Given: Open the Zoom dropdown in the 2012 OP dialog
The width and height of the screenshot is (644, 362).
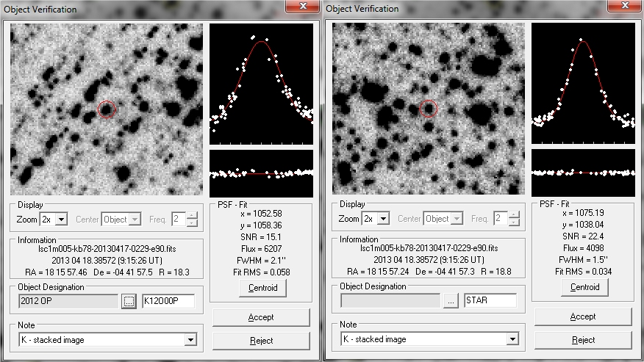Looking at the screenshot, I should [61, 219].
